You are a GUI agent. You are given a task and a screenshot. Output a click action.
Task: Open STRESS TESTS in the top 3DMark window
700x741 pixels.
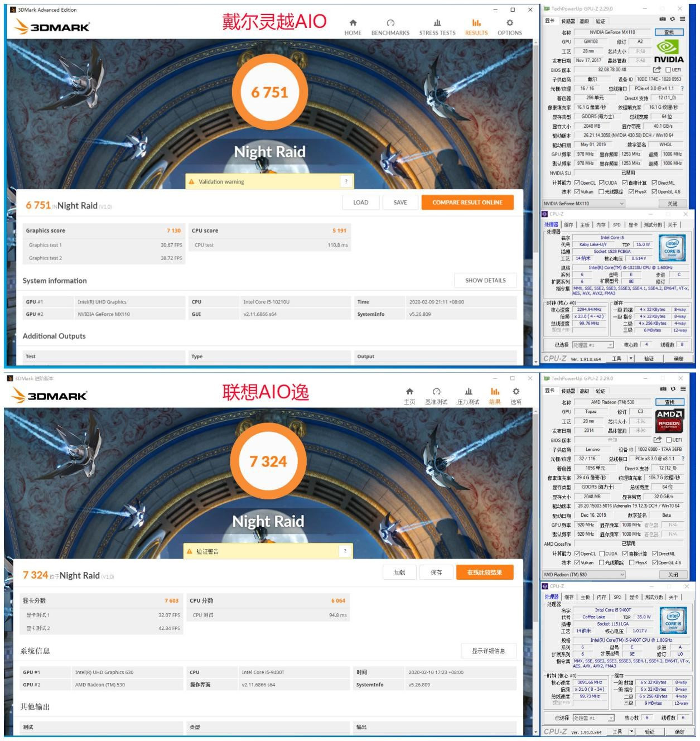point(437,27)
